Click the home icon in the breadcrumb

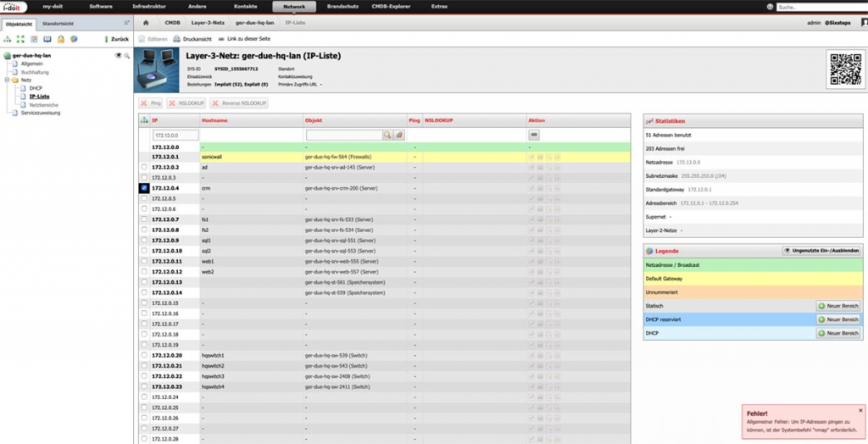click(x=147, y=23)
